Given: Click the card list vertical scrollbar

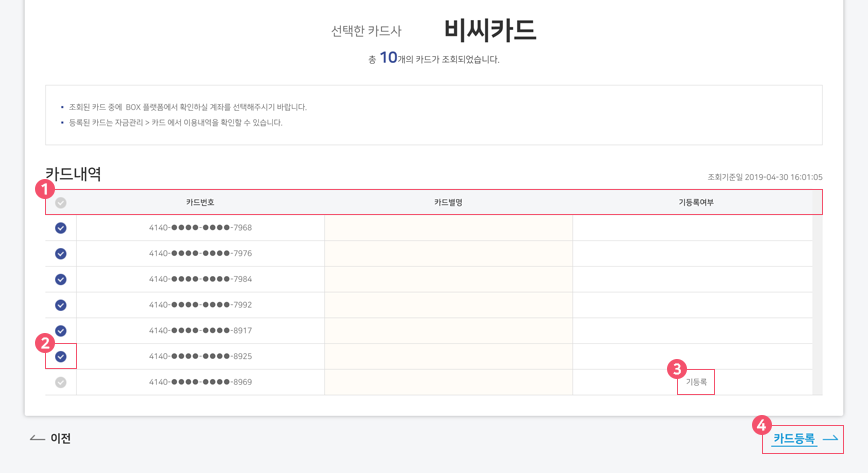Looking at the screenshot, I should (x=817, y=305).
